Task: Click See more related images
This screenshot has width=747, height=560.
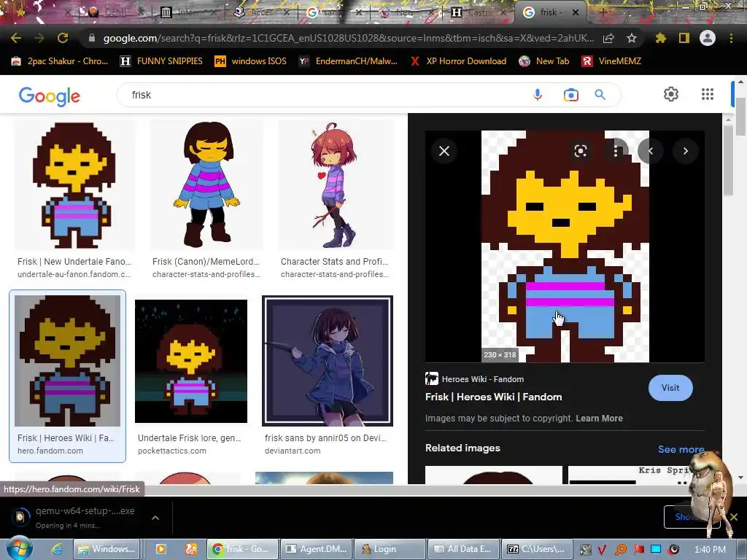Action: [681, 449]
